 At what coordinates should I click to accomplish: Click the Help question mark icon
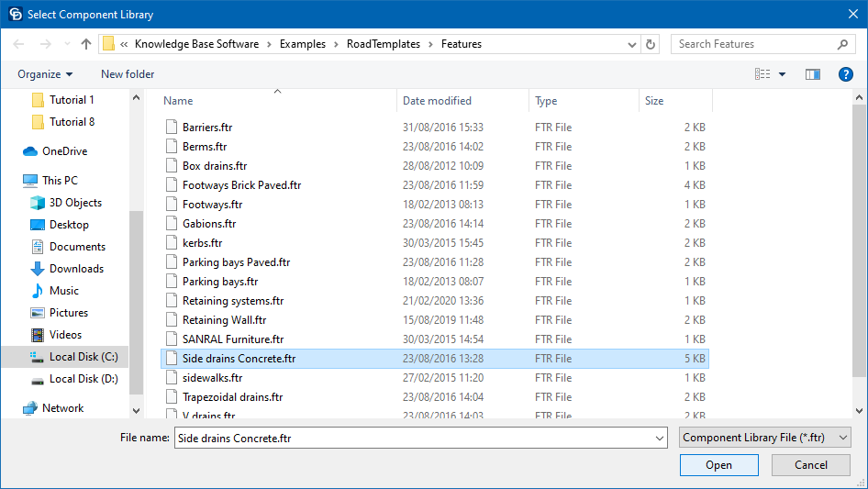(845, 74)
